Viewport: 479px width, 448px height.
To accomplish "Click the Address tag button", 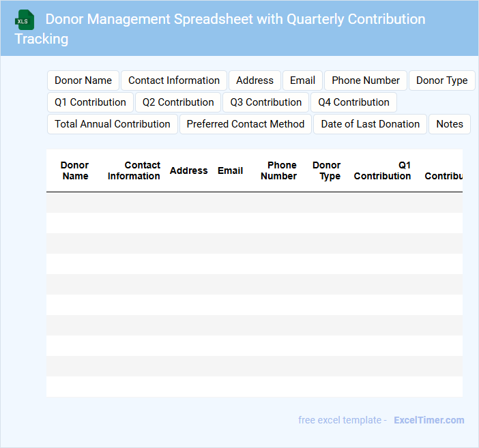I will [255, 80].
